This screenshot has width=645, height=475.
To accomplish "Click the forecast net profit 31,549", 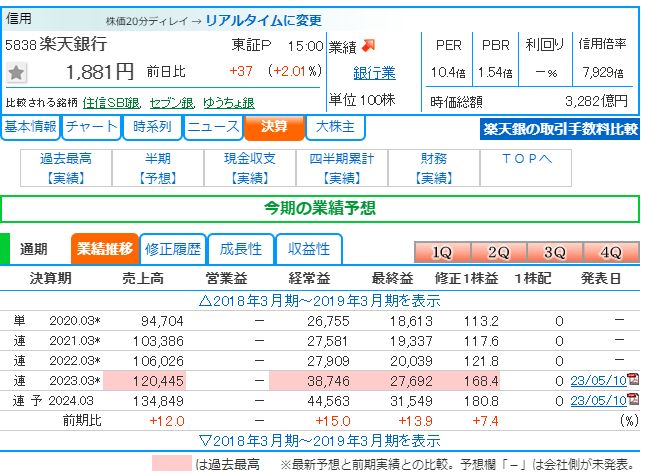I will (411, 401).
